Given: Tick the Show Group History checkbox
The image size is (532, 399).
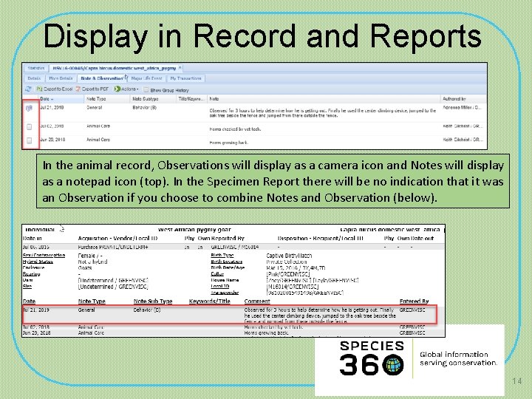Looking at the screenshot, I should [x=146, y=90].
